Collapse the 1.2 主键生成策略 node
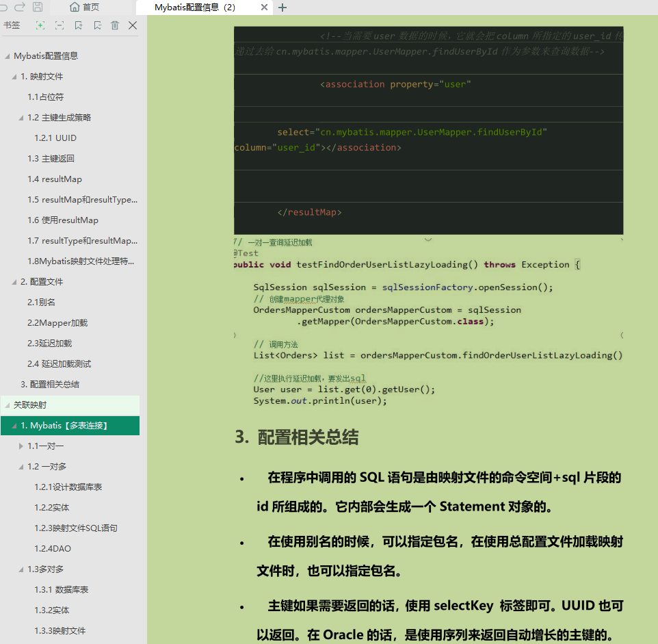The width and height of the screenshot is (658, 644). [21, 118]
